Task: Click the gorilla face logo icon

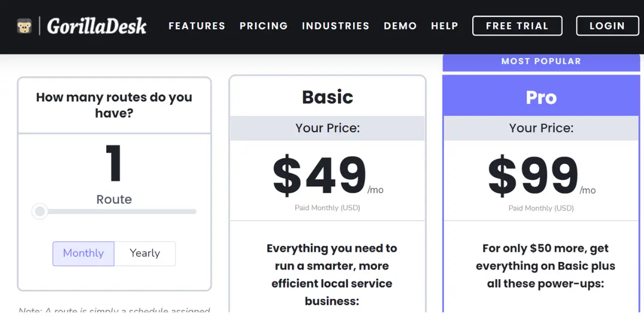Action: tap(24, 26)
